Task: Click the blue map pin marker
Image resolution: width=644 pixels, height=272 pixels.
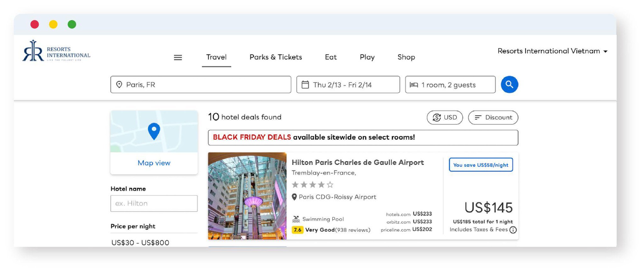Action: click(x=154, y=131)
